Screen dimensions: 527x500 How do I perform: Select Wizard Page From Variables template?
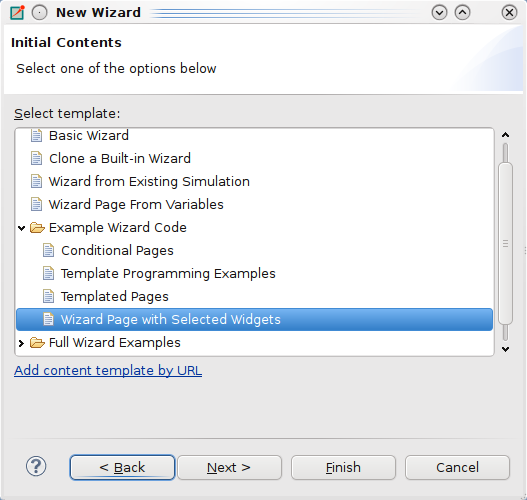136,204
